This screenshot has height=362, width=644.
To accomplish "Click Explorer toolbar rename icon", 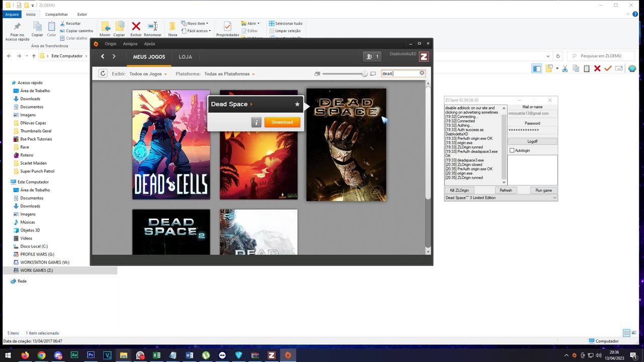I will 619,68.
